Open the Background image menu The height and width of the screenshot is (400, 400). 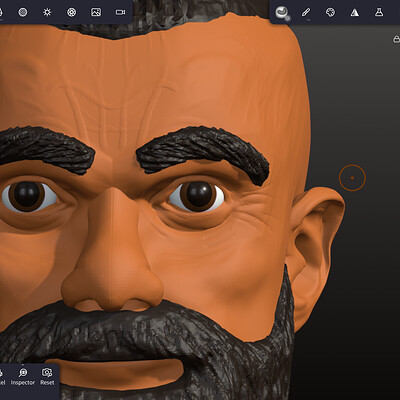click(96, 12)
